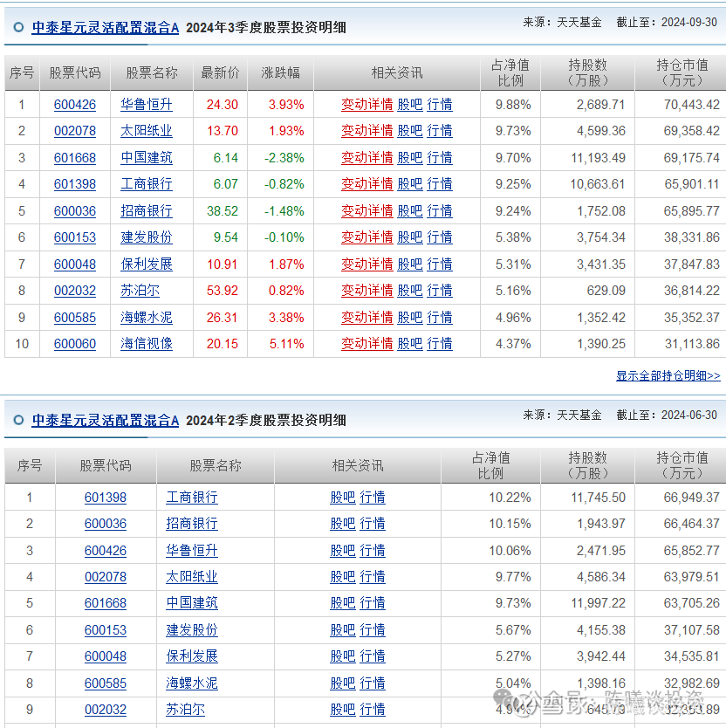Click 变动详情 for 苏泊尔
The image size is (726, 728).
366,291
